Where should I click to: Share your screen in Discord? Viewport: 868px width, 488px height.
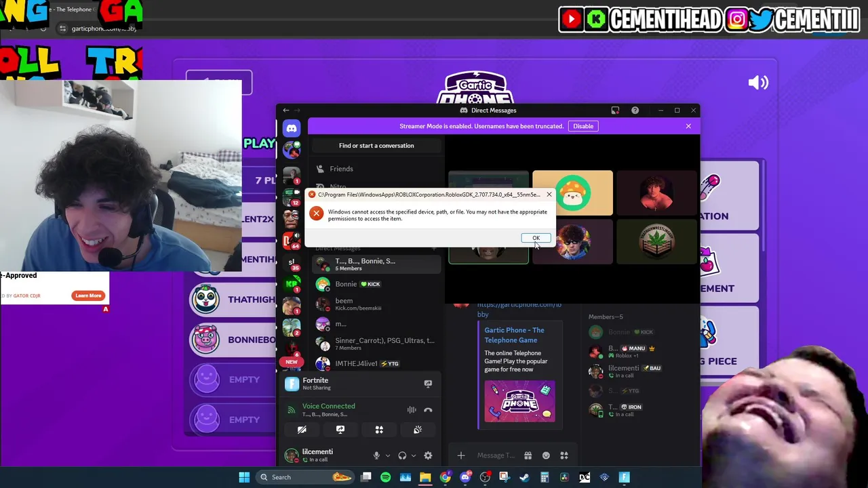340,430
